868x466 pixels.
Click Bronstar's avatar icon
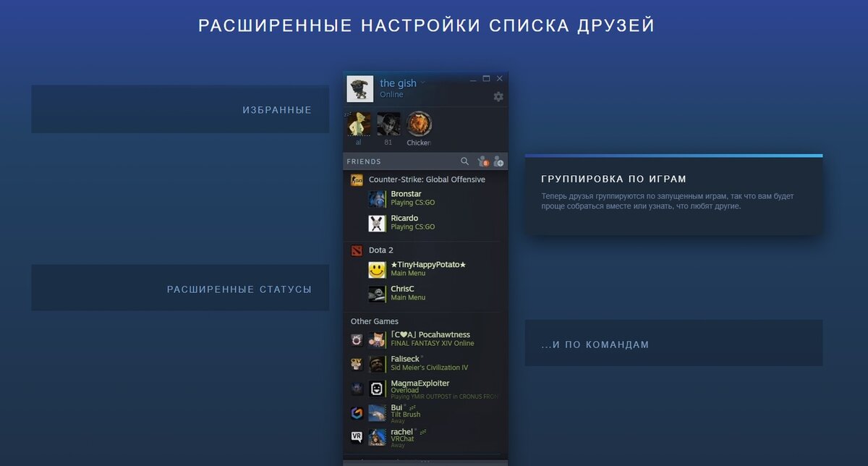click(377, 199)
